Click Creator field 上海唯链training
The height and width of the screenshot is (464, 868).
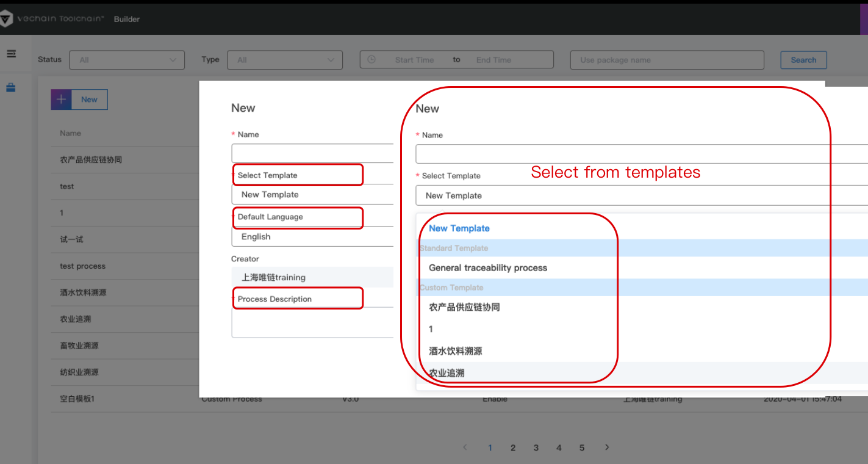click(x=312, y=277)
